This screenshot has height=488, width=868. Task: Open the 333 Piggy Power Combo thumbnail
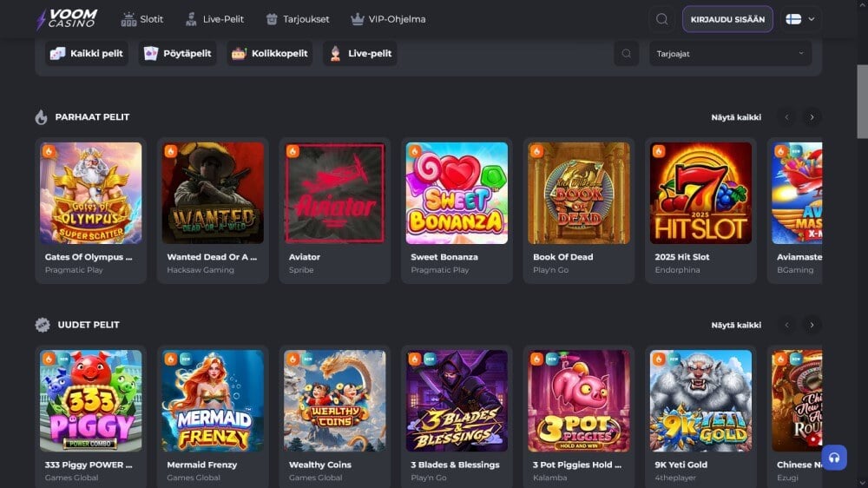click(91, 400)
